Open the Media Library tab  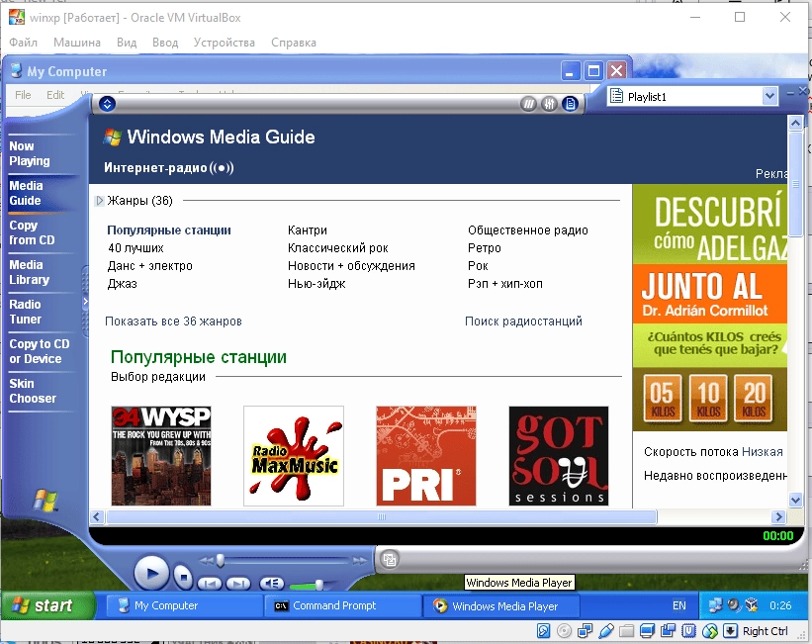[x=29, y=272]
